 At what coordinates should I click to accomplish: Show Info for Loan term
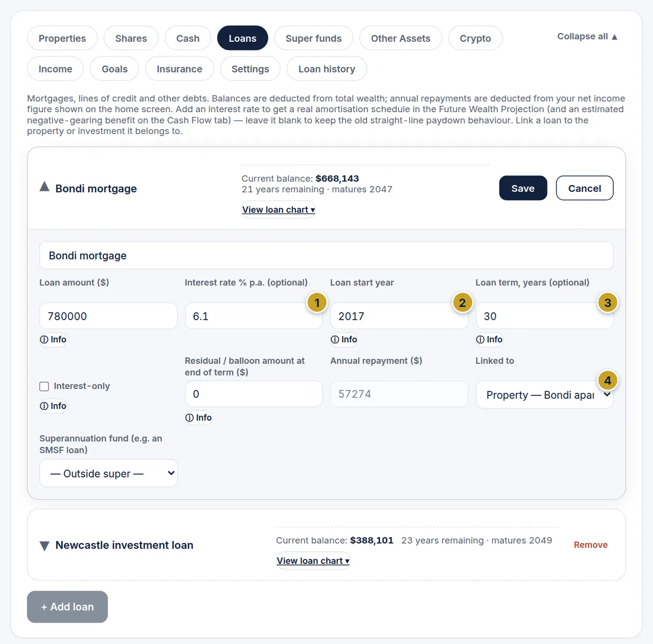tap(489, 340)
